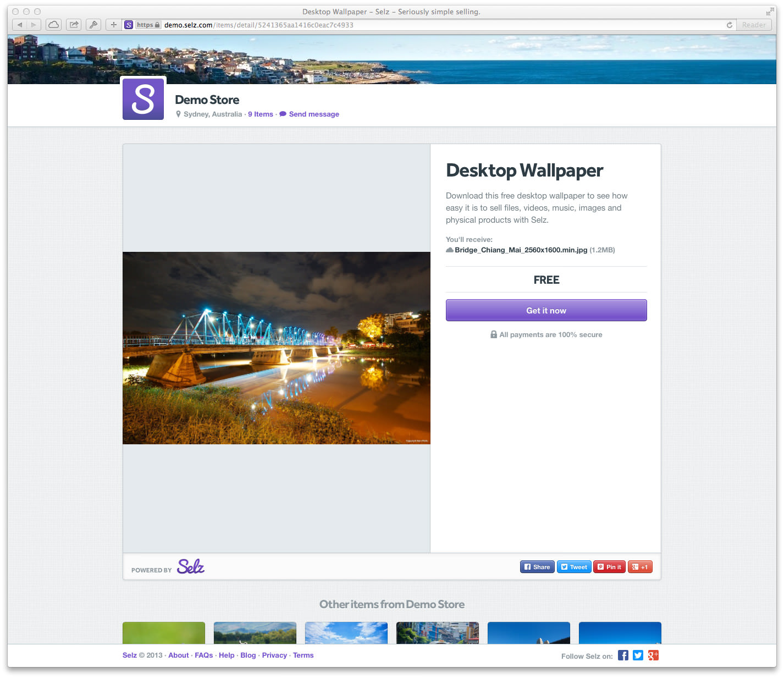Open Selz Facebook page icon in footer
784x678 pixels.
(623, 655)
